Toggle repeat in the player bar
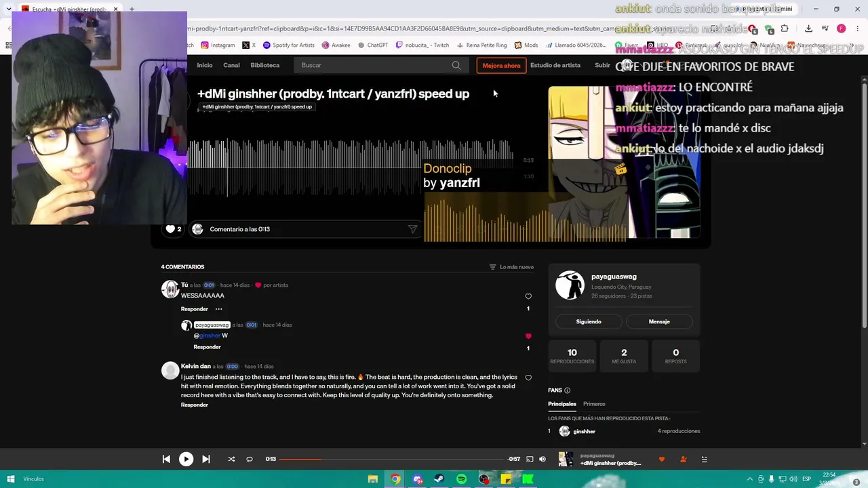 (250, 459)
